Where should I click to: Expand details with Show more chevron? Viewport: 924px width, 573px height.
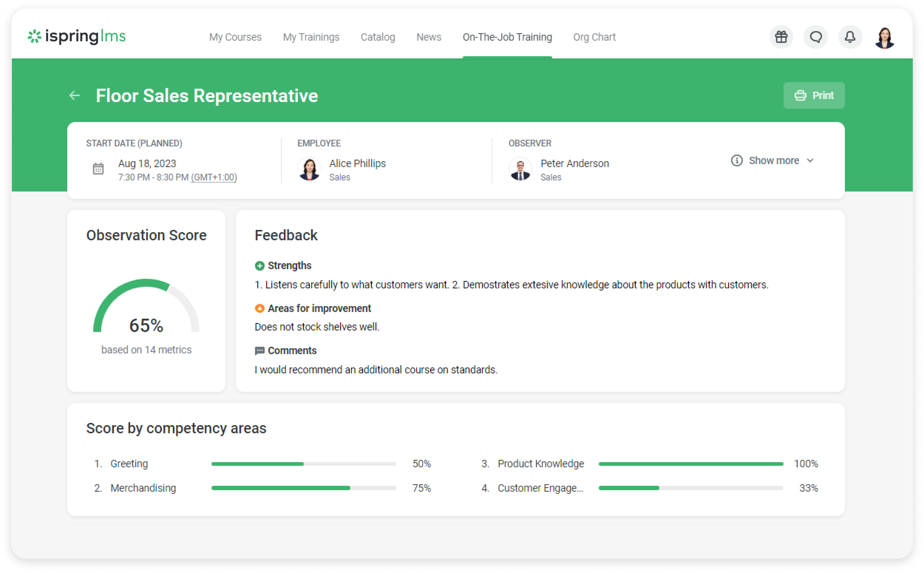[810, 161]
